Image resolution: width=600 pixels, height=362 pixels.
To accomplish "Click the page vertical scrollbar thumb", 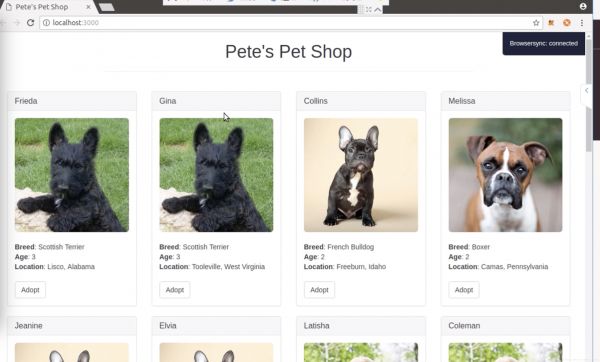I will coord(589,94).
